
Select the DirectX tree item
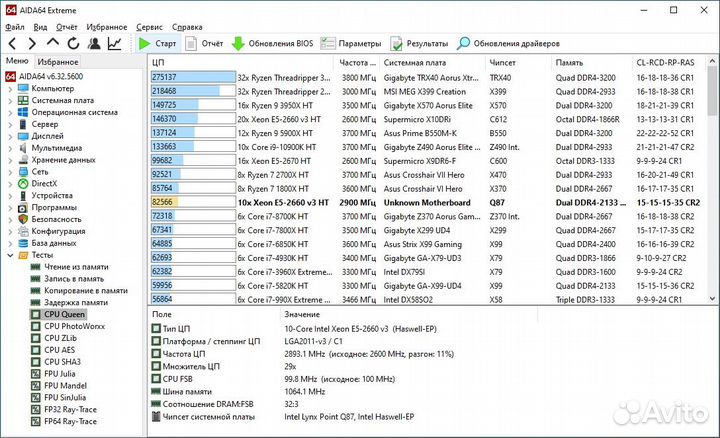tap(37, 184)
